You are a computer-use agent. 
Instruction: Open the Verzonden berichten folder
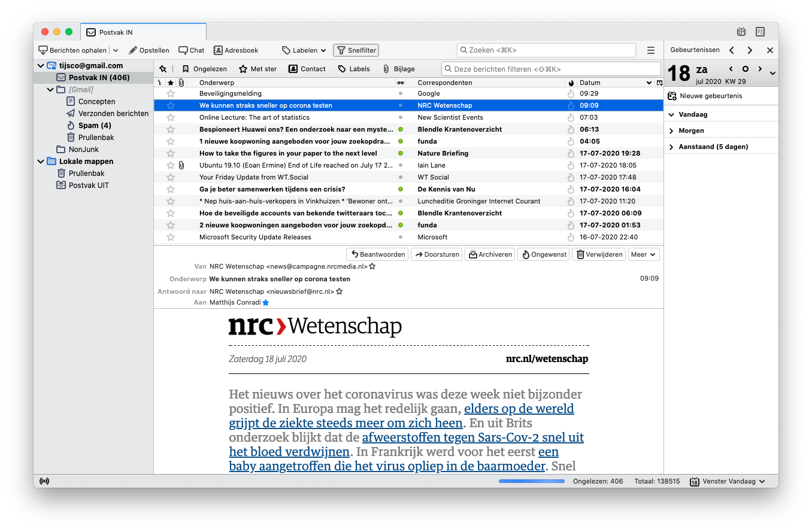tap(113, 114)
